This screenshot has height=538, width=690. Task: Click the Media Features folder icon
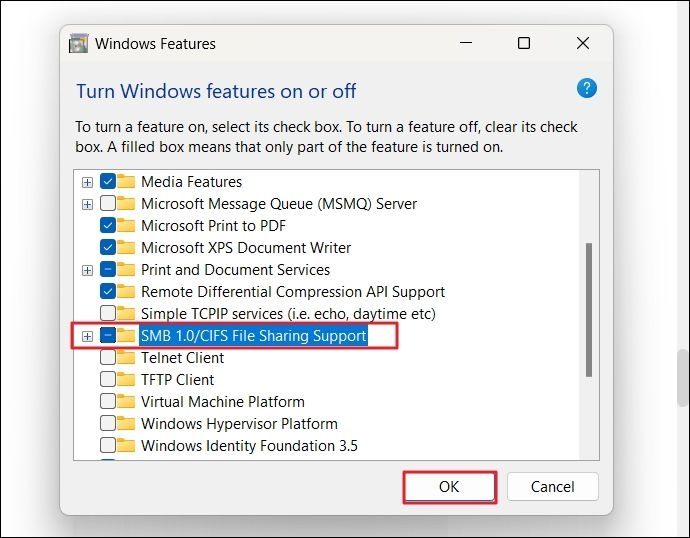pos(126,182)
